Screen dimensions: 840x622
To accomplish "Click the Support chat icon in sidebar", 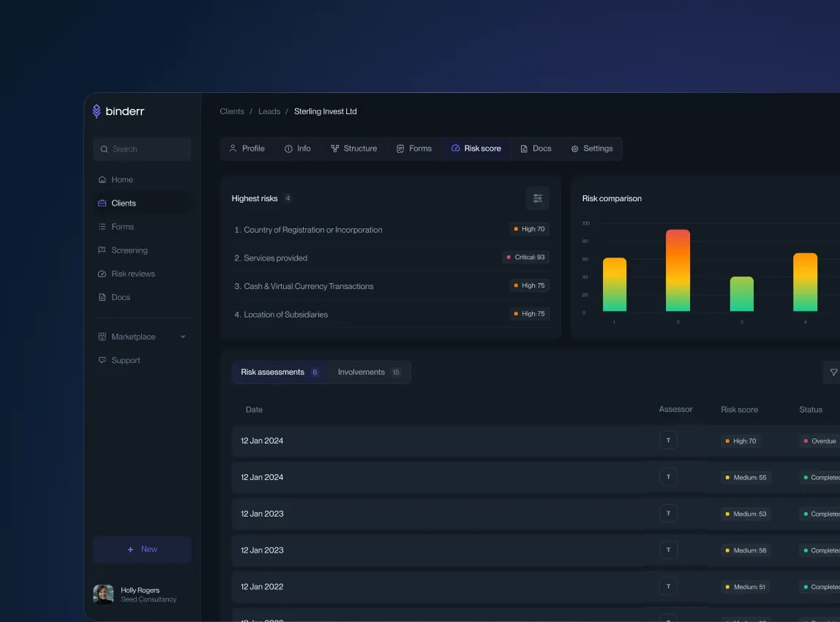I will pyautogui.click(x=102, y=361).
